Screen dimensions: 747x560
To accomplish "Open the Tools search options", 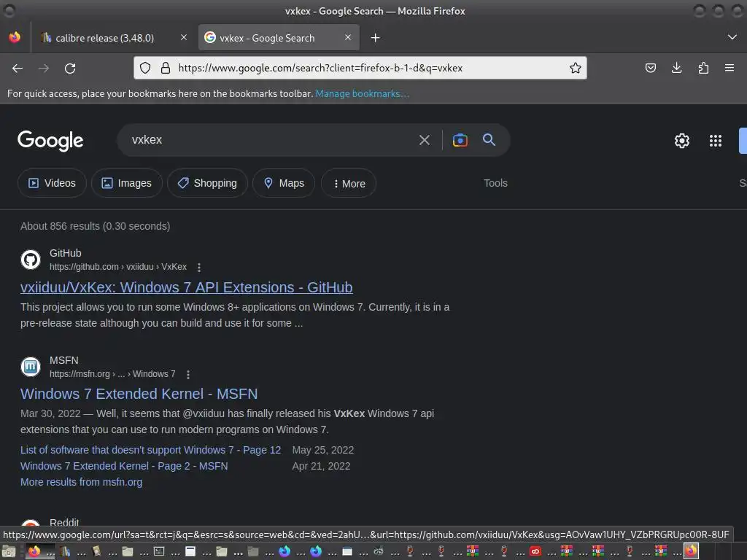I will tap(495, 183).
